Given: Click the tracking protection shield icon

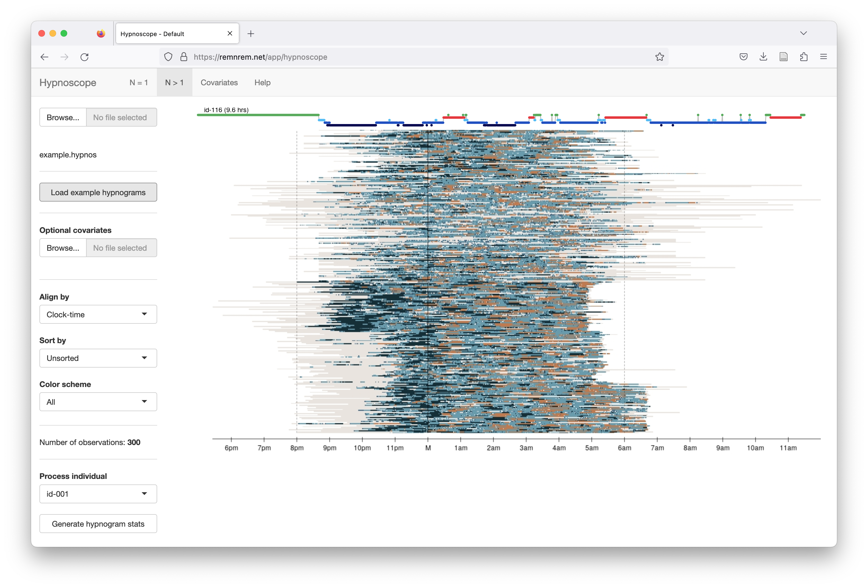Looking at the screenshot, I should [x=169, y=57].
